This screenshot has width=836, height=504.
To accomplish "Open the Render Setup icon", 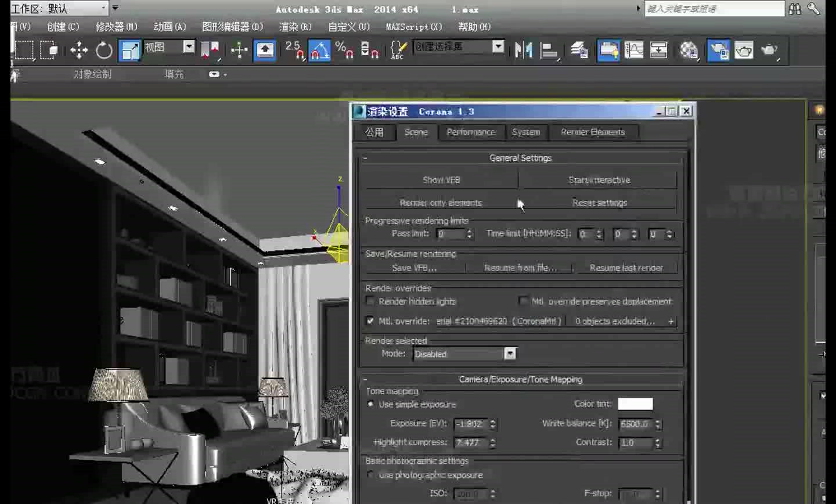I will point(719,50).
